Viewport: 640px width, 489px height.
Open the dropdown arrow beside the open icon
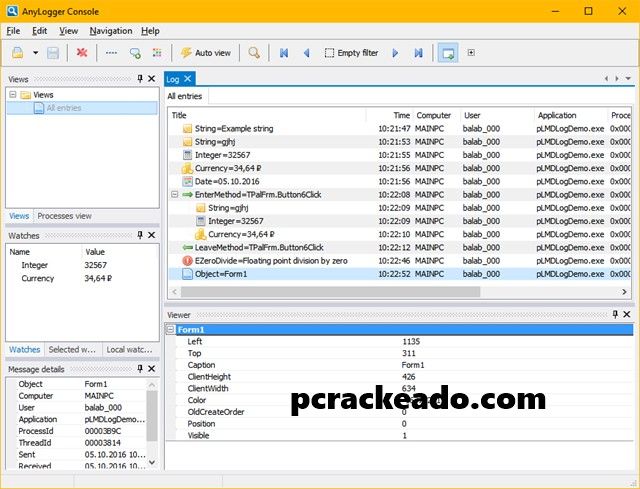pos(35,52)
